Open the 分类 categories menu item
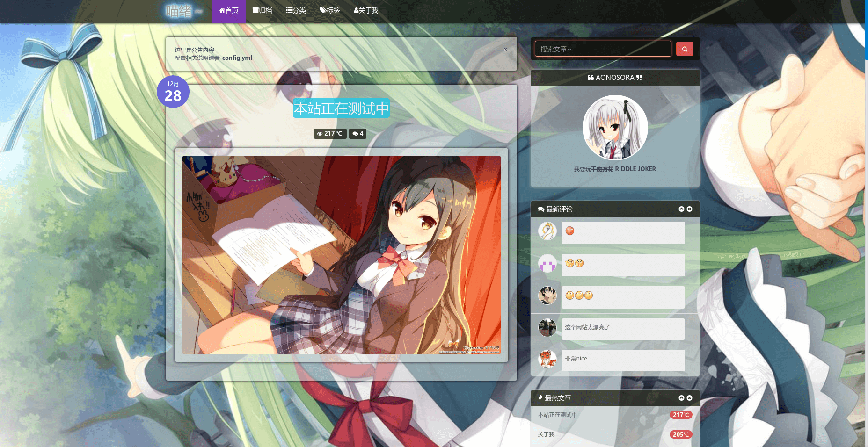The image size is (868, 447). click(x=296, y=10)
